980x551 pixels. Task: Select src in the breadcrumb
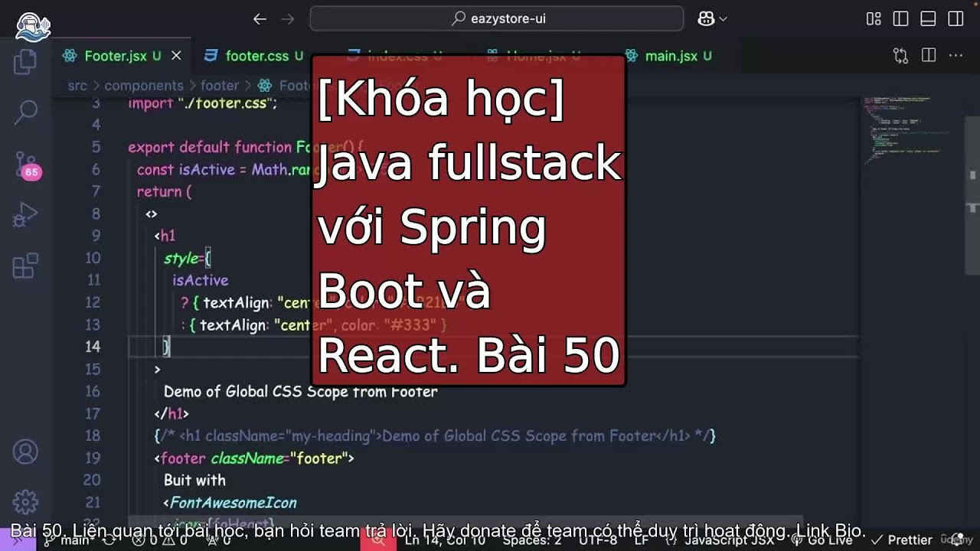click(x=77, y=86)
